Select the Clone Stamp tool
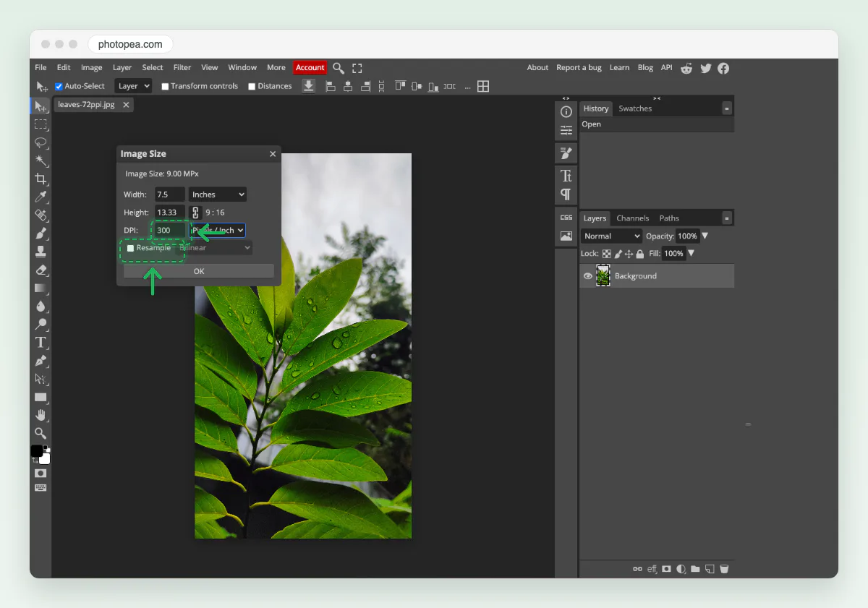Viewport: 868px width, 608px height. point(41,251)
